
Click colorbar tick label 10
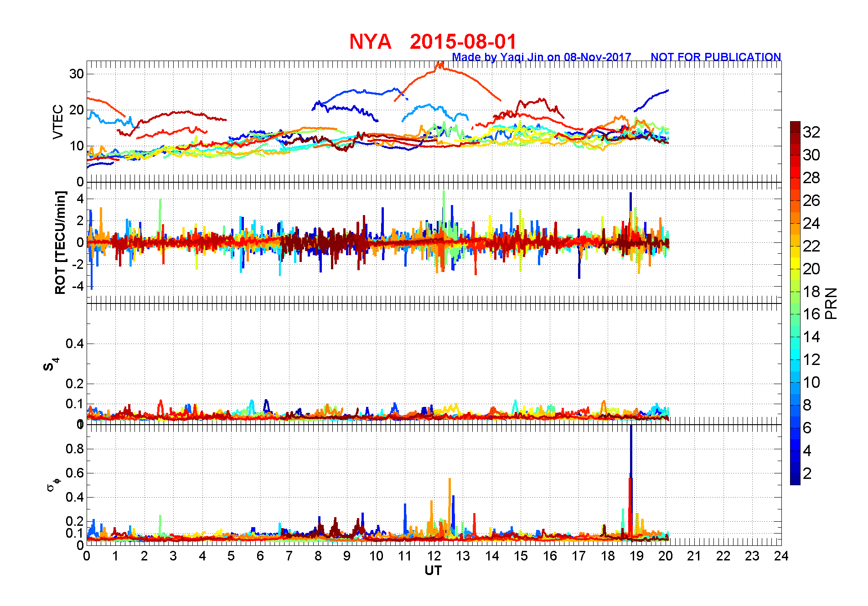point(811,382)
